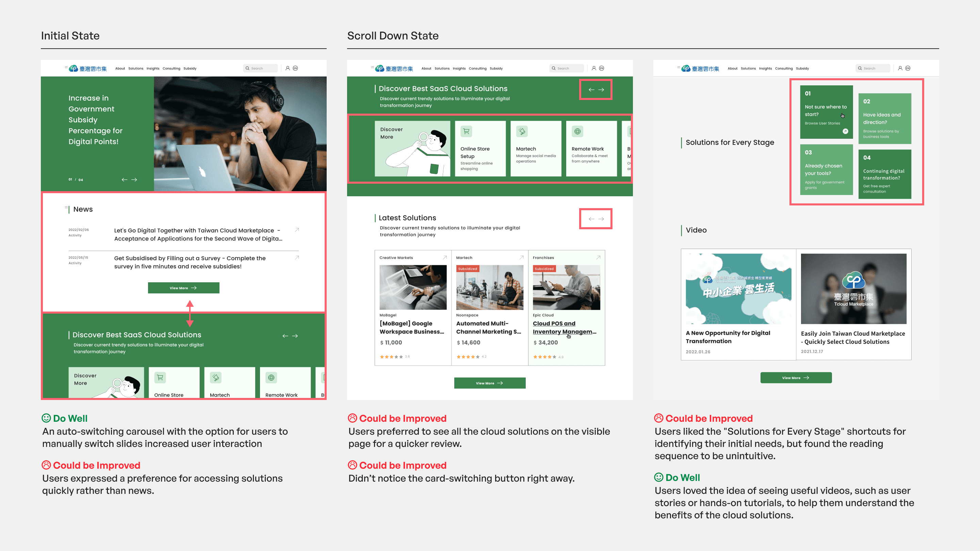This screenshot has width=980, height=551.
Task: Open Subsidy menu in middle panel header
Action: tap(496, 68)
